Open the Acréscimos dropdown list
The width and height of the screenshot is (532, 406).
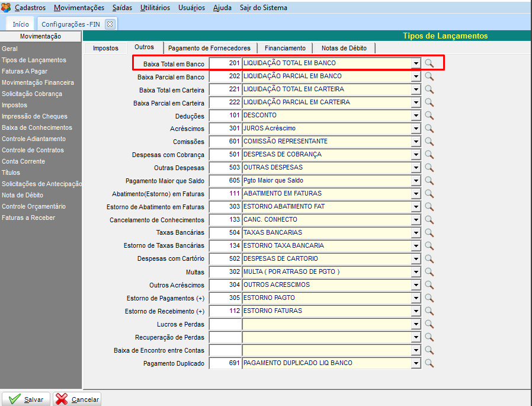point(416,129)
